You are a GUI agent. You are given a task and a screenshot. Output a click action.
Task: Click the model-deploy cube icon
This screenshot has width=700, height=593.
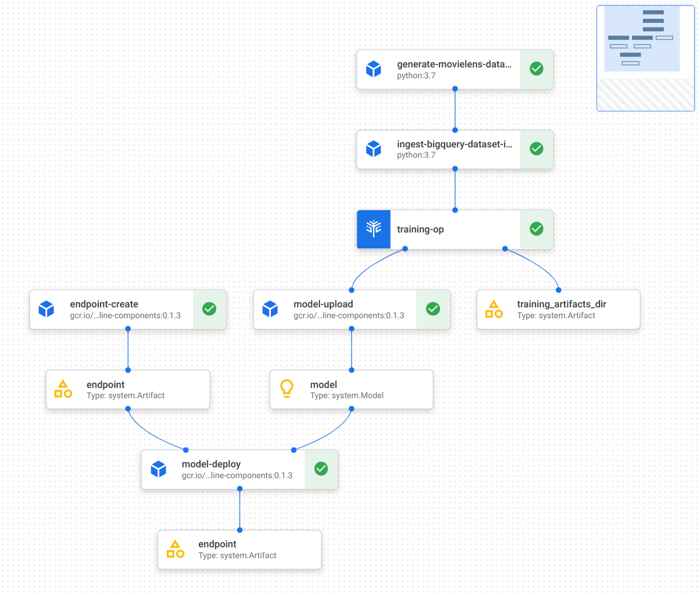(158, 469)
